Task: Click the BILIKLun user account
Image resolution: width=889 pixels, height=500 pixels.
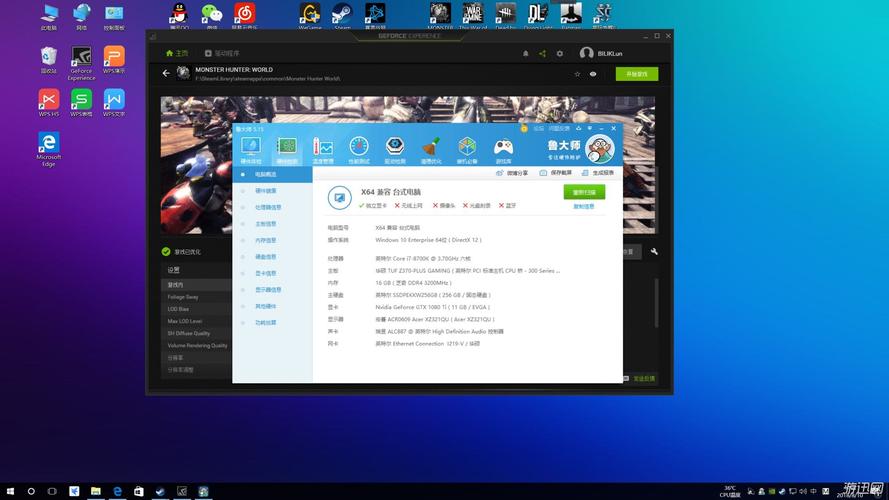Action: pyautogui.click(x=601, y=53)
